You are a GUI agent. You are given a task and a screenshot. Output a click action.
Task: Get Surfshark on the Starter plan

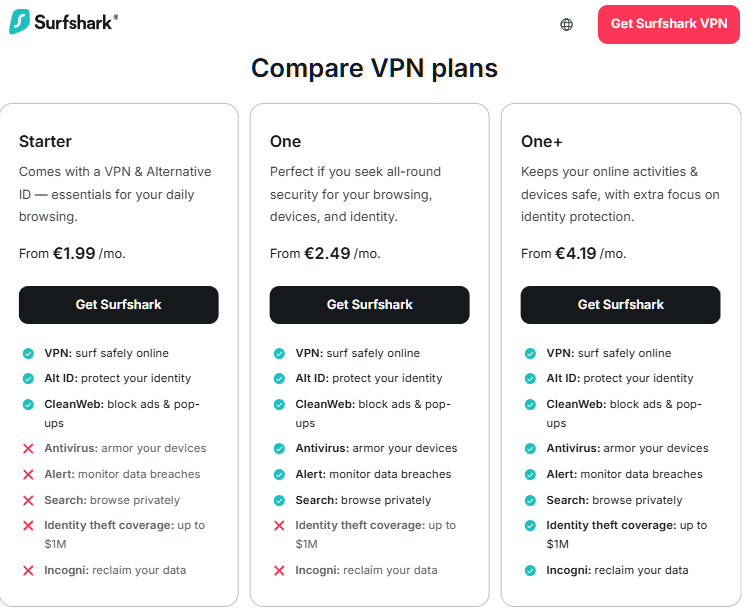(118, 305)
